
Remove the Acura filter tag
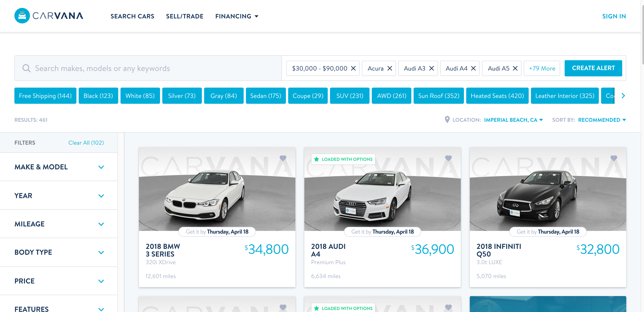point(390,68)
